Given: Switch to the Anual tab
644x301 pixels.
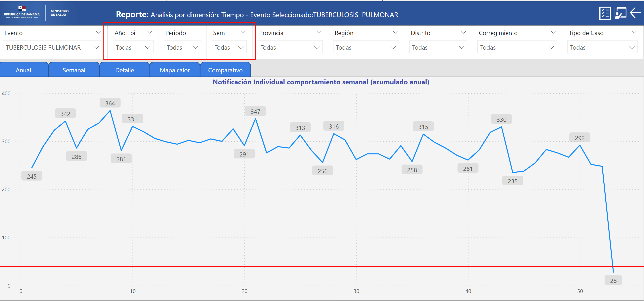Looking at the screenshot, I should click(24, 70).
